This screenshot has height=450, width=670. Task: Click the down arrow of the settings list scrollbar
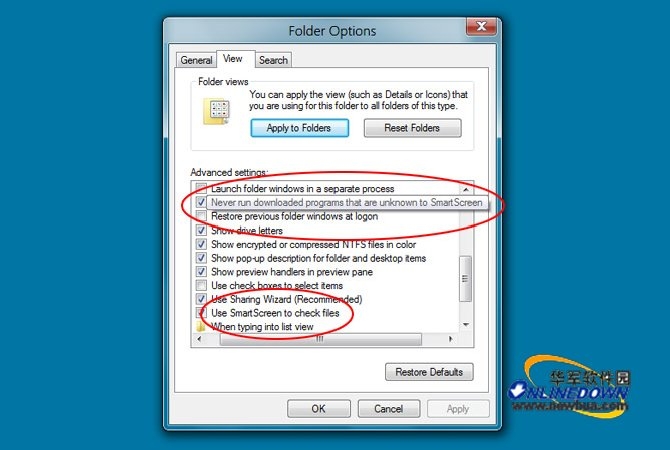pos(466,325)
